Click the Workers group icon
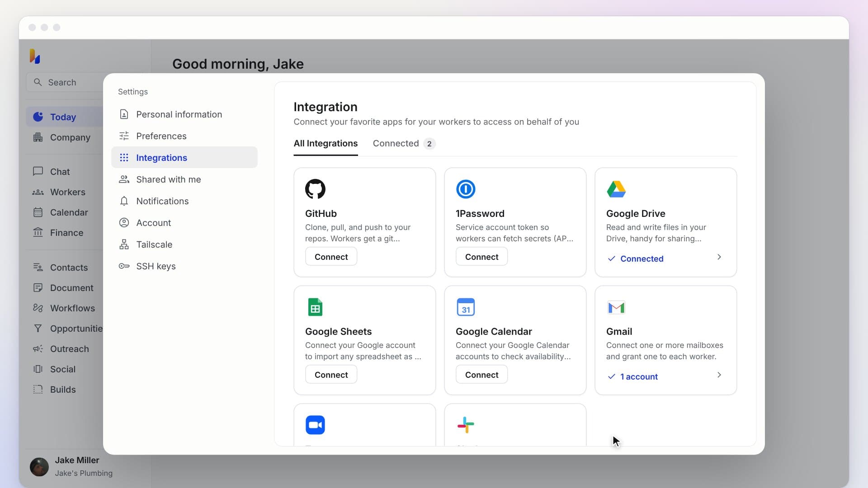 tap(38, 192)
